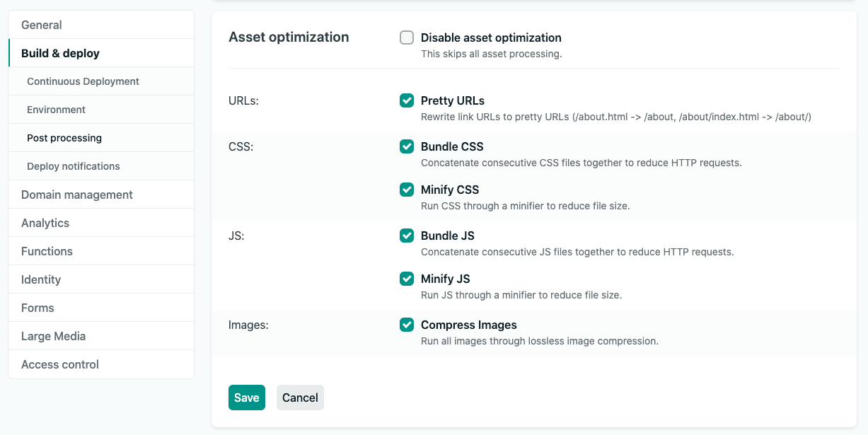The image size is (868, 435).
Task: Go to Large Media settings
Action: [101, 336]
